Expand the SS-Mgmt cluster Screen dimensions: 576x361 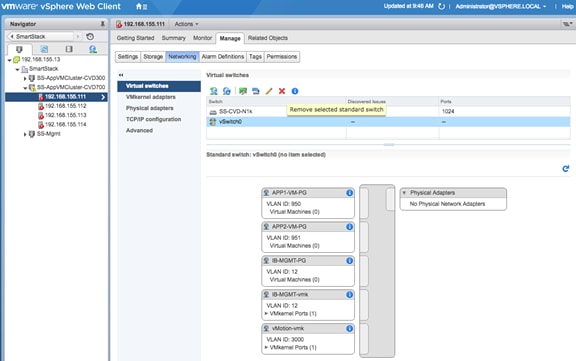tap(25, 134)
